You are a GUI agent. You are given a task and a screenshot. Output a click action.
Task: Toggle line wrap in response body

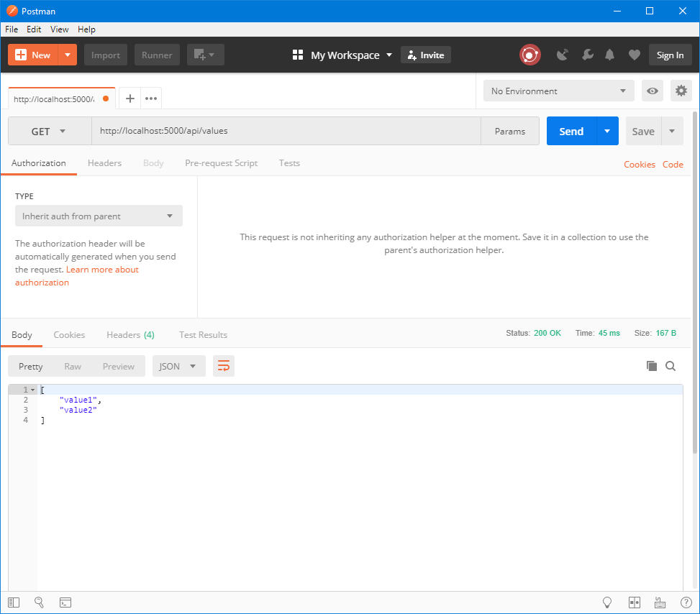pos(223,366)
